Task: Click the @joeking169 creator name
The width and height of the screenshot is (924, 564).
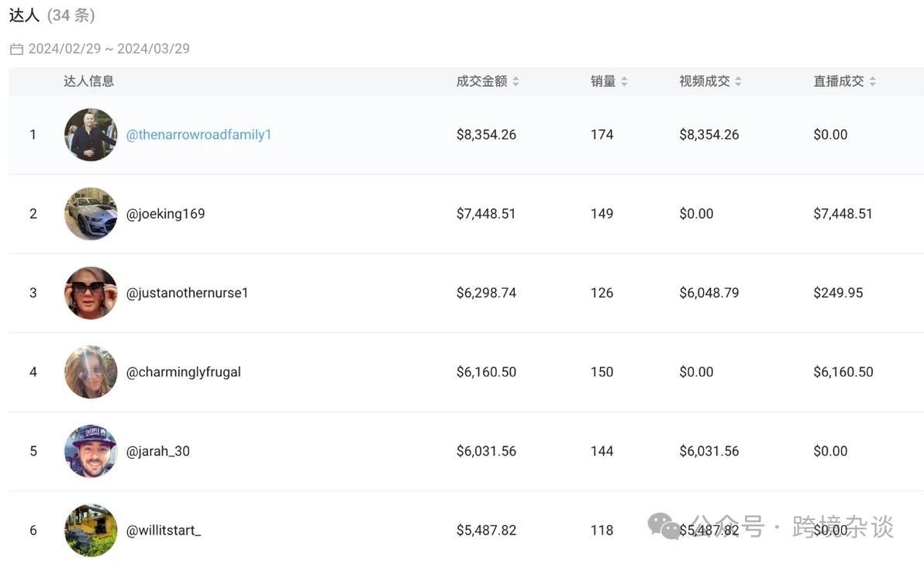Action: click(165, 214)
